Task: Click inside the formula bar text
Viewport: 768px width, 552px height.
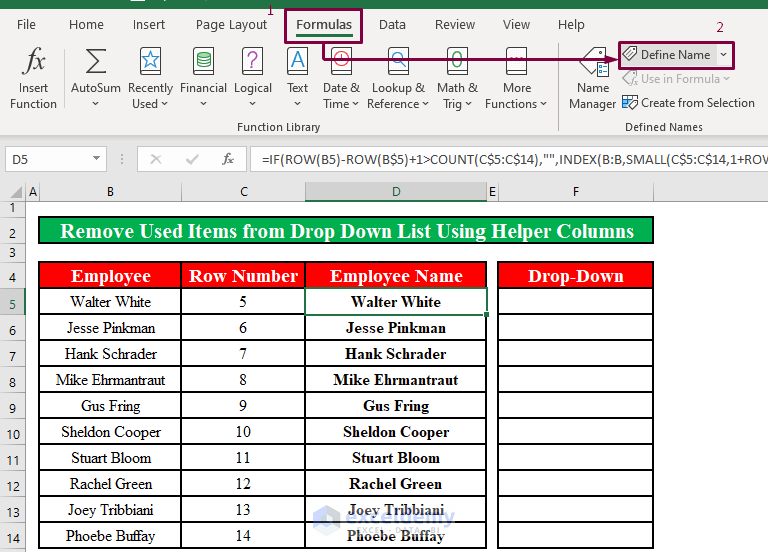Action: (509, 159)
